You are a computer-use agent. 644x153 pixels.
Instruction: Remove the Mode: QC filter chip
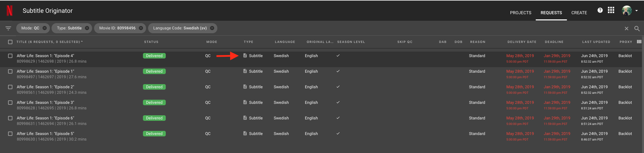click(45, 28)
